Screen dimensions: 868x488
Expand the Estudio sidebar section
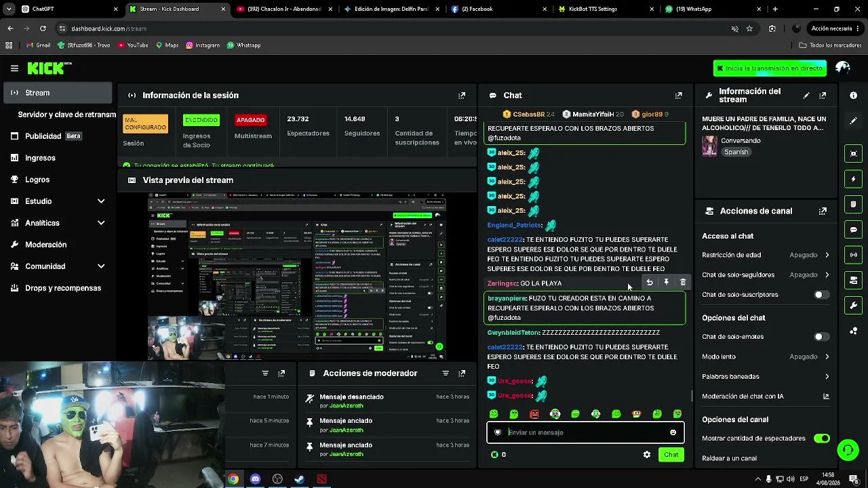[101, 201]
